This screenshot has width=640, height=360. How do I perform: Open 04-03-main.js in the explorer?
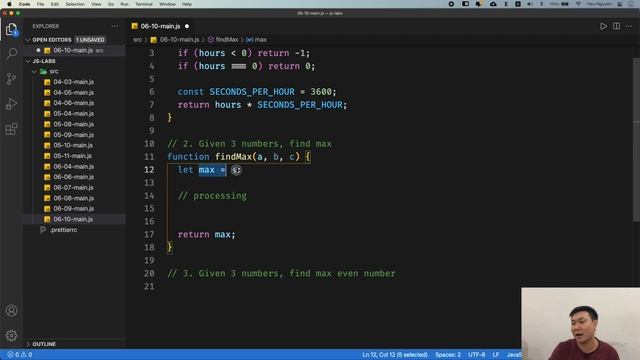(x=75, y=82)
